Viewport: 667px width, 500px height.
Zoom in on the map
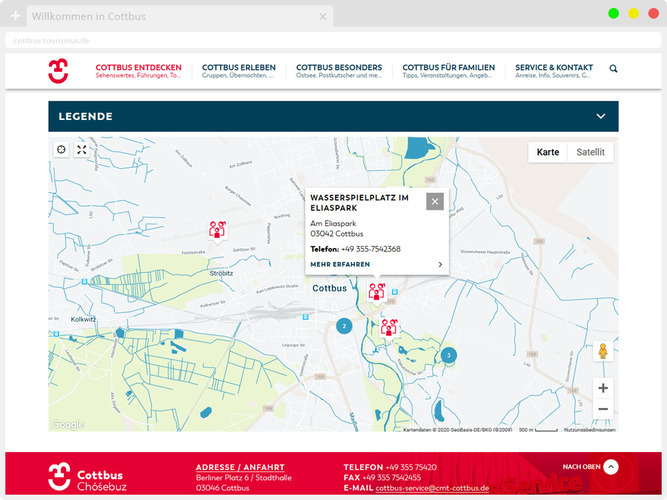(603, 388)
